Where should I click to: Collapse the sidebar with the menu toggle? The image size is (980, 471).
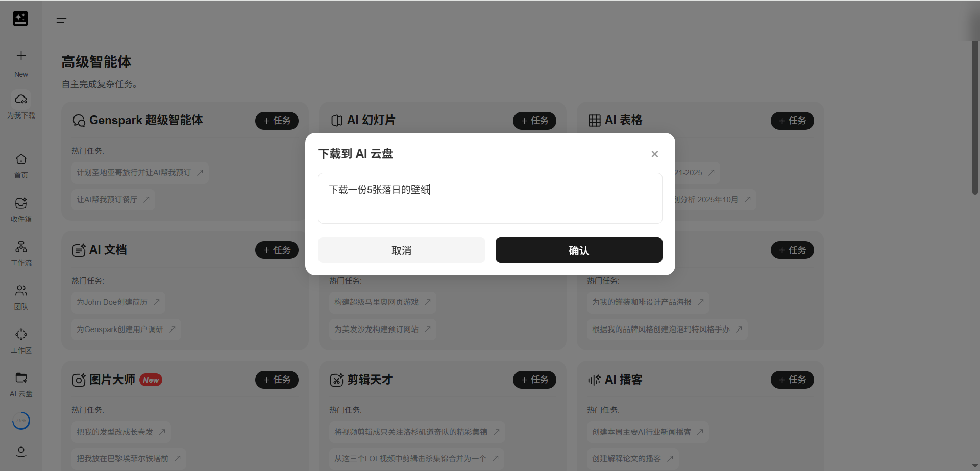[x=61, y=20]
